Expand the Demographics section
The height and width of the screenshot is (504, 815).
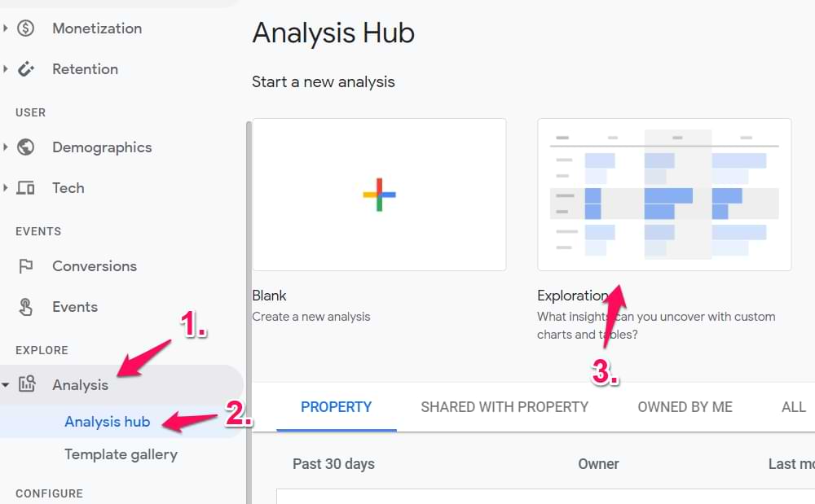pyautogui.click(x=7, y=147)
